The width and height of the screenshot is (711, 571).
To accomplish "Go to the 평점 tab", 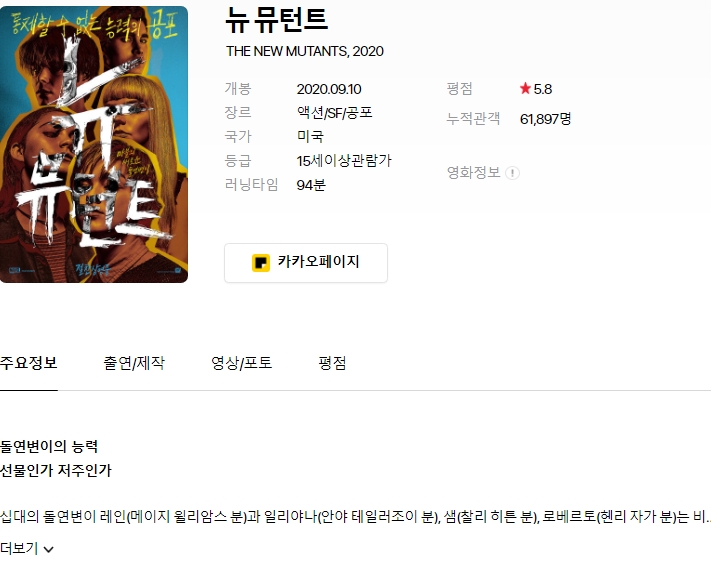I will point(332,363).
